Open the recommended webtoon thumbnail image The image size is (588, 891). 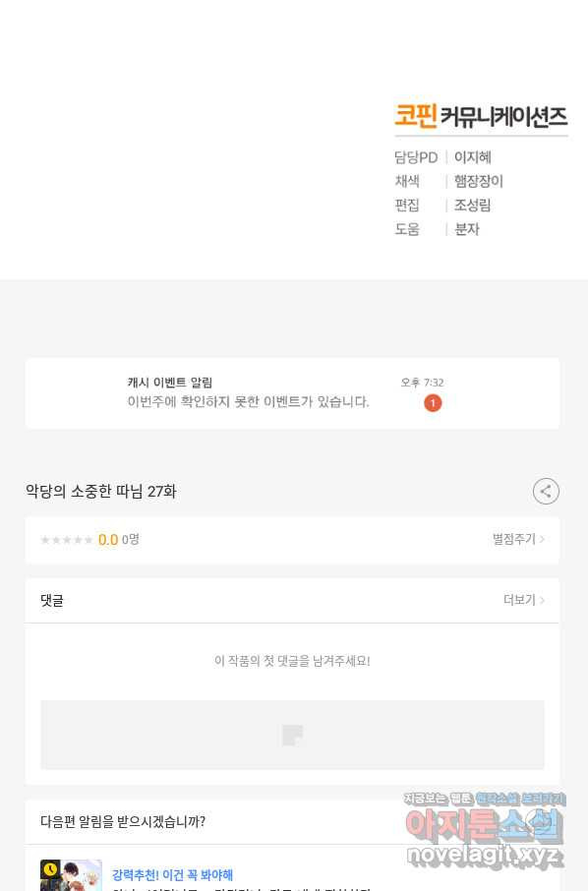pyautogui.click(x=71, y=875)
